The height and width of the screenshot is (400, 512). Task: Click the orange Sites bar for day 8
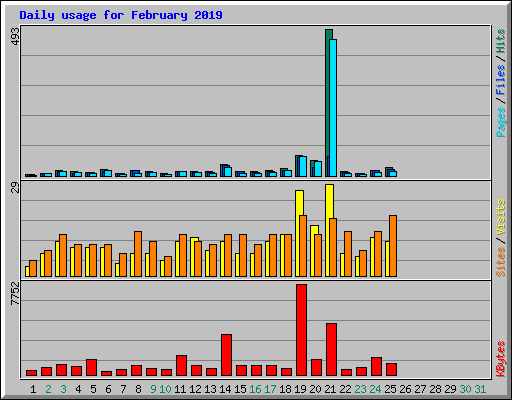click(138, 254)
